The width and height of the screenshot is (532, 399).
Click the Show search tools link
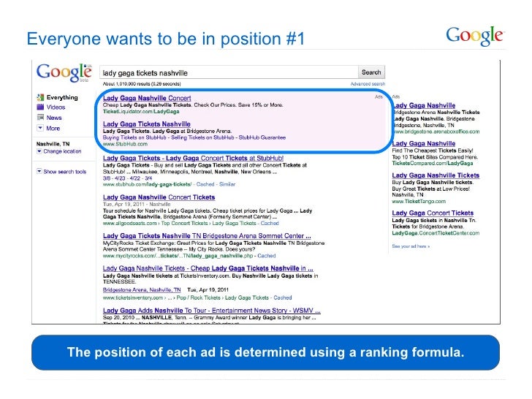[65, 172]
